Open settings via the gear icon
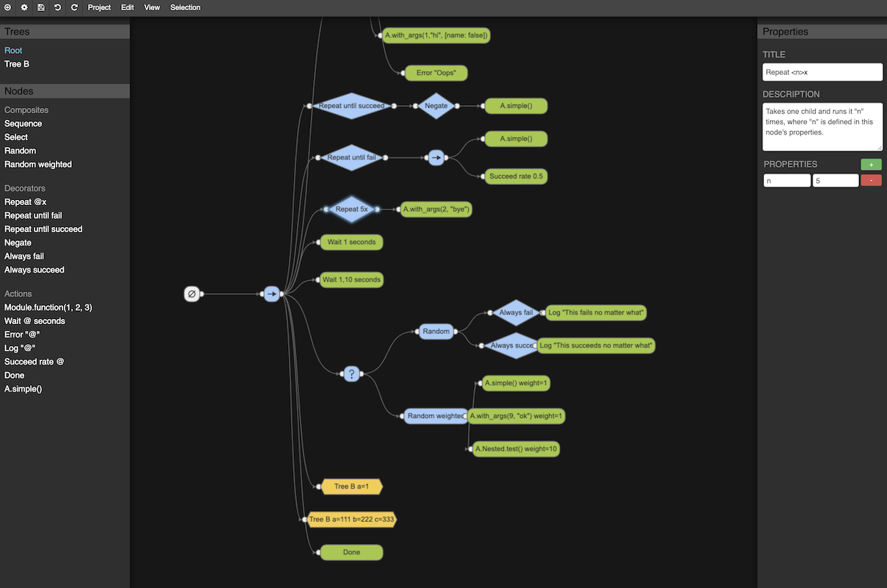Viewport: 887px width, 588px height. click(24, 7)
